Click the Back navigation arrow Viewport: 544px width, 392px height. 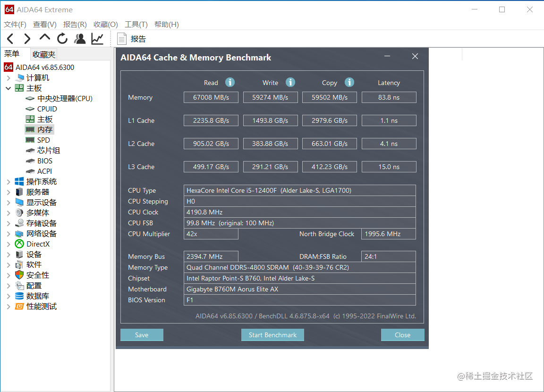[10, 39]
